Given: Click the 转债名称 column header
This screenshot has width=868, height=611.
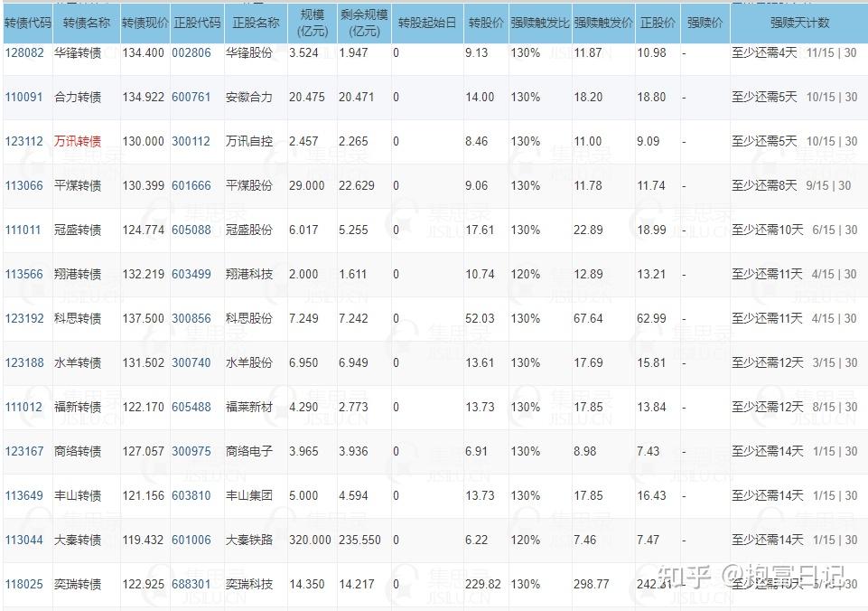Looking at the screenshot, I should [x=87, y=23].
